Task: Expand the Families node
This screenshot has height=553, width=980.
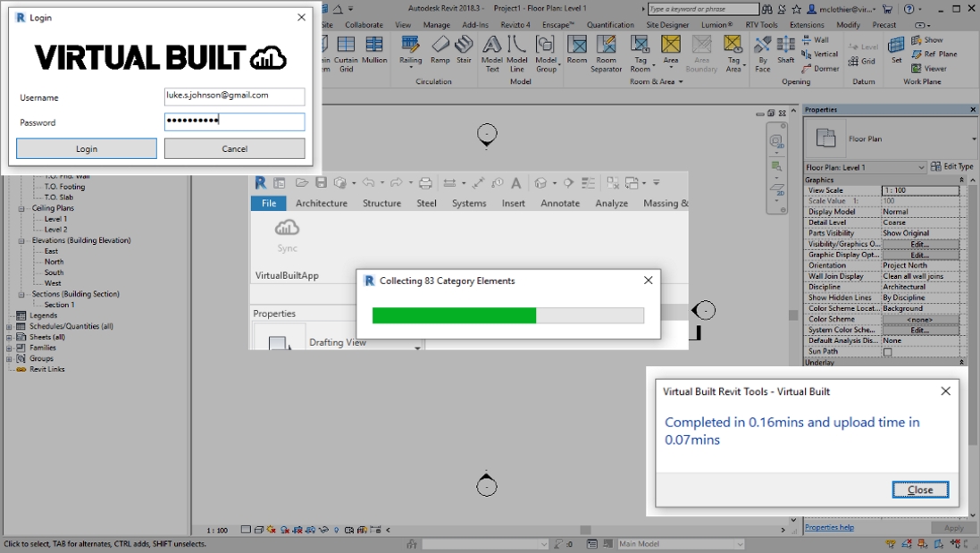Action: 9,348
